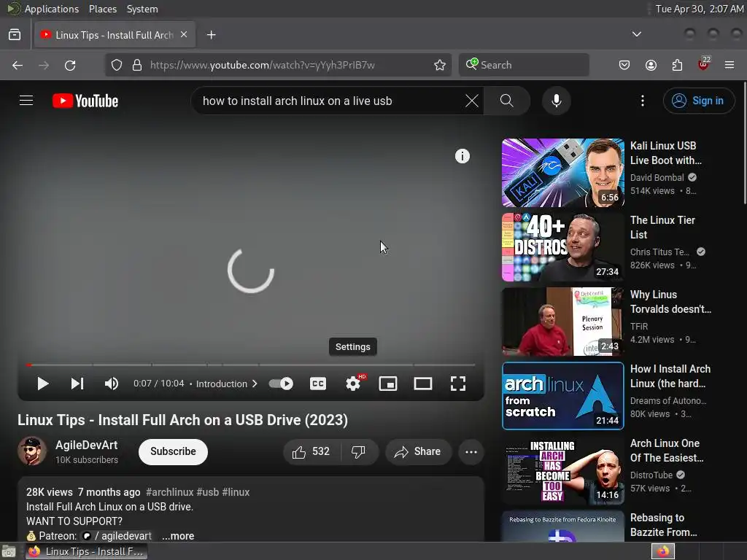This screenshot has height=560, width=747.
Task: Subscribe to AgileDevArt channel
Action: [173, 451]
